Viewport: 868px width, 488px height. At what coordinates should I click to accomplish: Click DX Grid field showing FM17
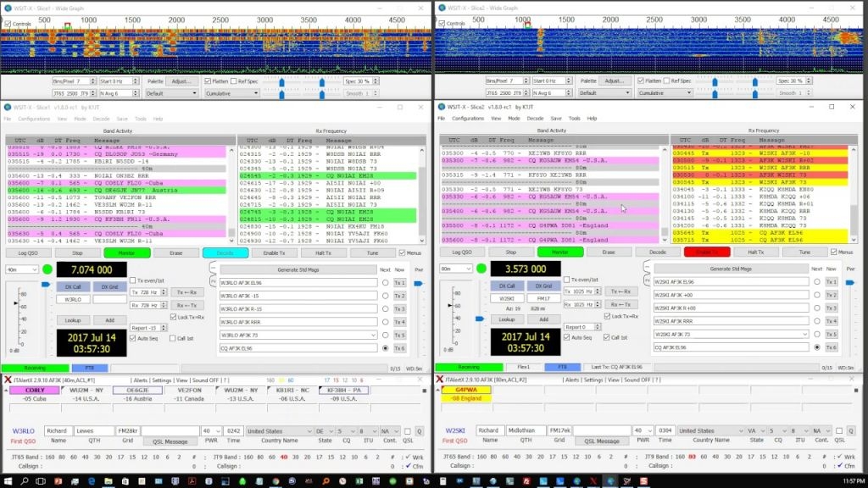(543, 298)
